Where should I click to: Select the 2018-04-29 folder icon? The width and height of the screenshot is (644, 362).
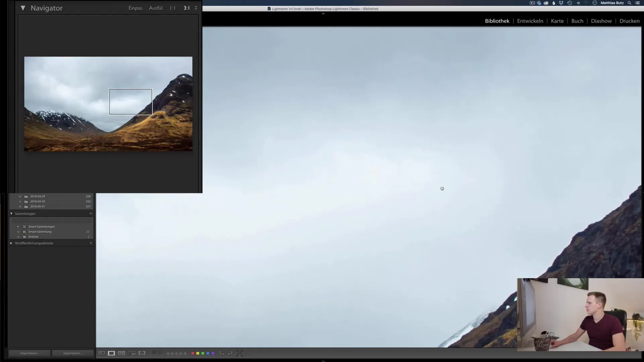click(26, 196)
